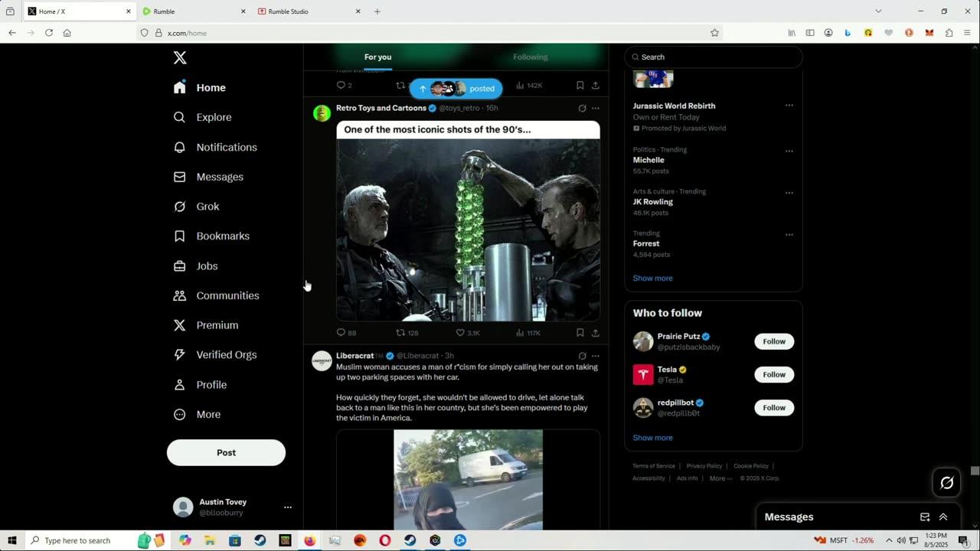
Task: Switch to Rumble browser tab
Action: click(194, 11)
